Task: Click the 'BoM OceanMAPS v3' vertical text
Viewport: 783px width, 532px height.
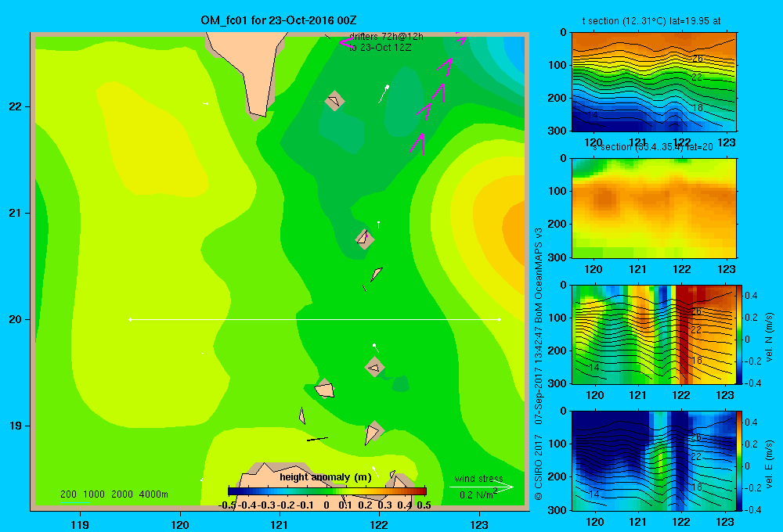Action: click(x=539, y=275)
